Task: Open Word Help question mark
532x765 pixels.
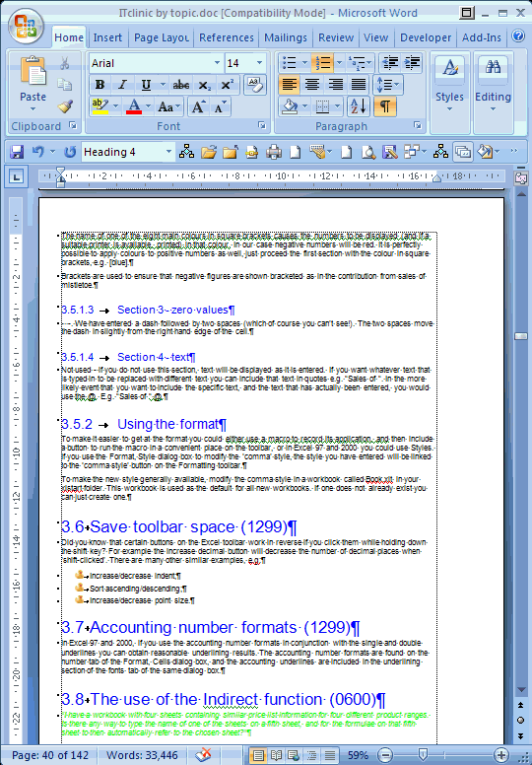Action: click(518, 36)
